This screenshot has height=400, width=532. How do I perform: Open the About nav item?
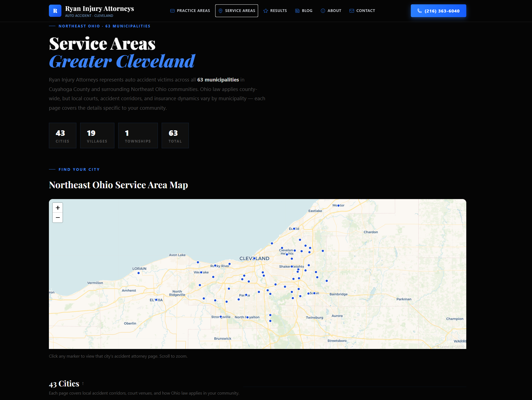pos(331,11)
